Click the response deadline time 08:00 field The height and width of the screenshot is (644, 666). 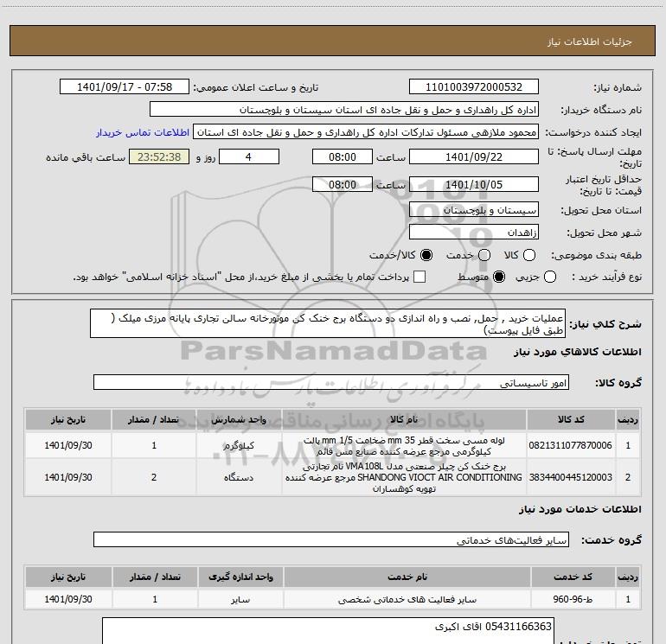click(x=343, y=156)
